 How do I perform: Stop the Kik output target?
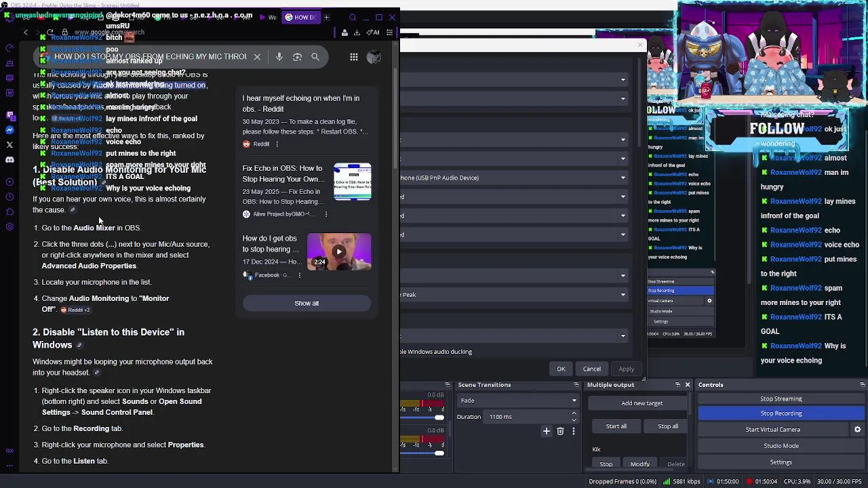click(x=606, y=464)
